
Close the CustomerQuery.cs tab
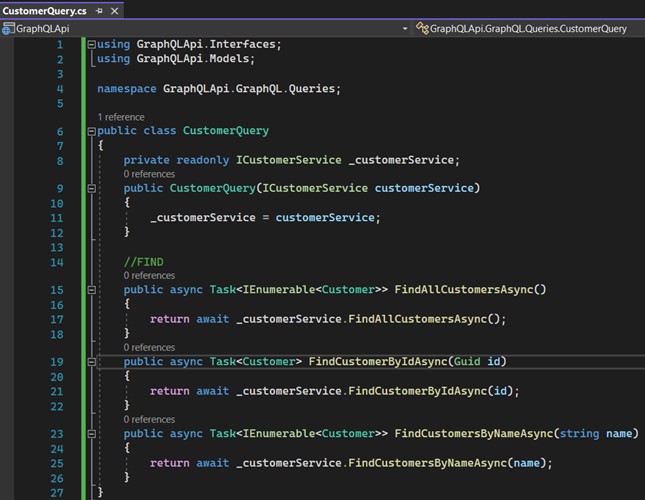pyautogui.click(x=115, y=10)
